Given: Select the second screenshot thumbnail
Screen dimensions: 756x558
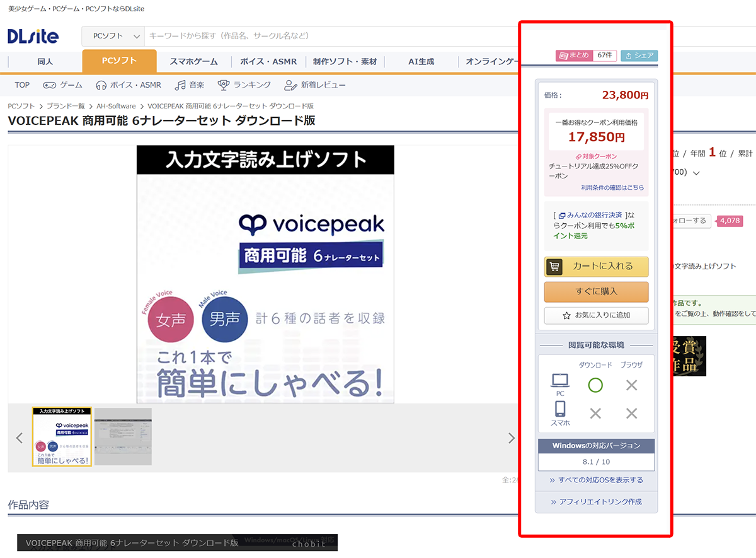Looking at the screenshot, I should click(123, 436).
